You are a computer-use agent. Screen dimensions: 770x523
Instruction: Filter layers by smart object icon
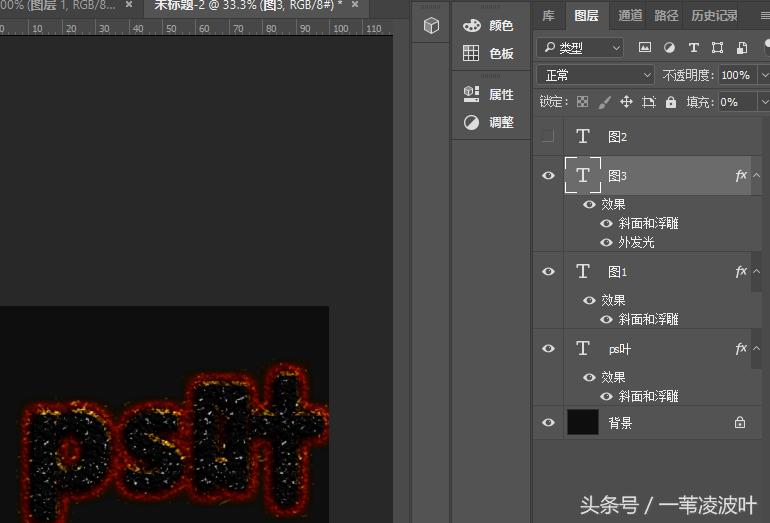[742, 47]
